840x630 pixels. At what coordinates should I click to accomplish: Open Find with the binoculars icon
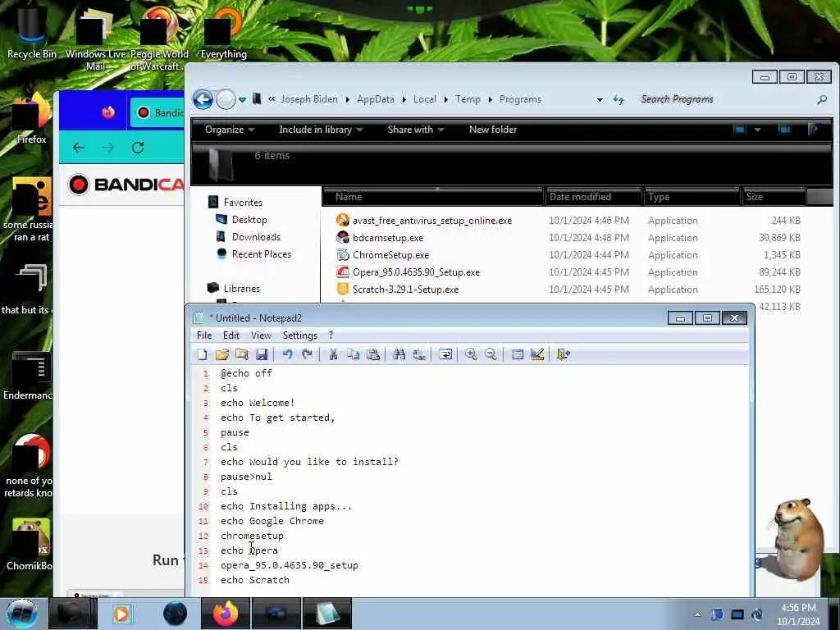click(x=399, y=354)
